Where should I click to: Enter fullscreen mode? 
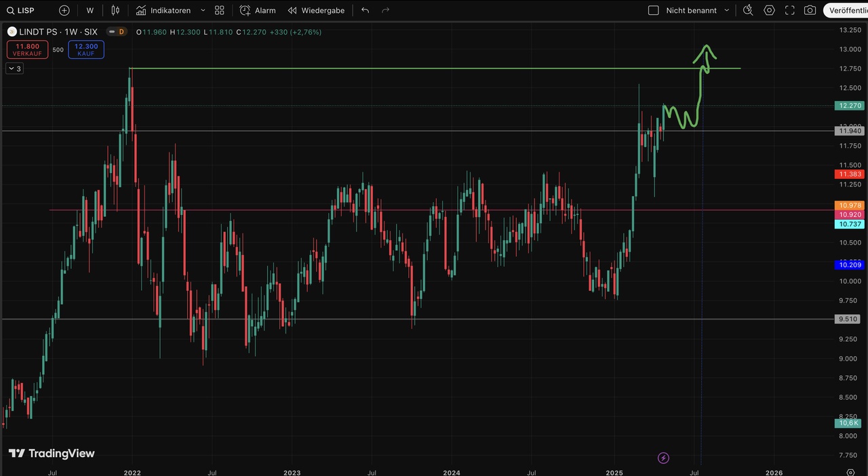[x=789, y=10]
